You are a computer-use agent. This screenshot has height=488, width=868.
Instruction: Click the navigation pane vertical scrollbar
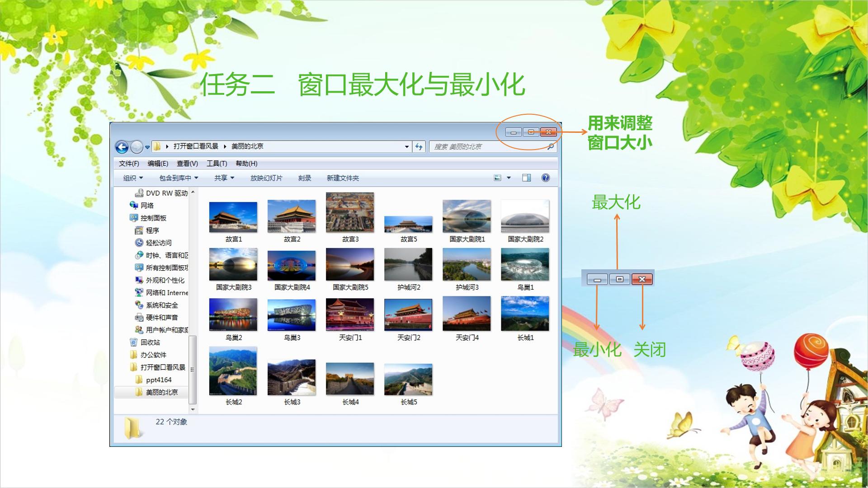[x=193, y=300]
